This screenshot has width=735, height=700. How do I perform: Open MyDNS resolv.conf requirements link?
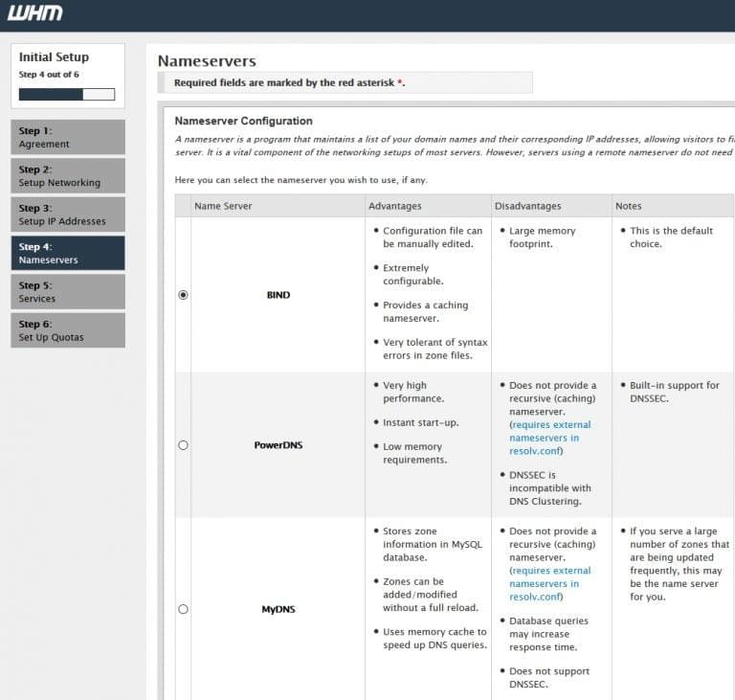pyautogui.click(x=550, y=583)
